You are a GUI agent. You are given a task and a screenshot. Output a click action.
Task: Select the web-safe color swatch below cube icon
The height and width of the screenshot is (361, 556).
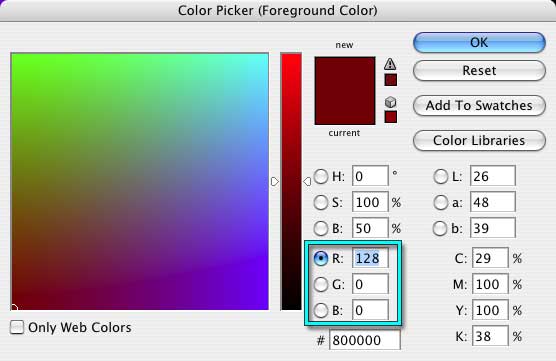pyautogui.click(x=390, y=117)
